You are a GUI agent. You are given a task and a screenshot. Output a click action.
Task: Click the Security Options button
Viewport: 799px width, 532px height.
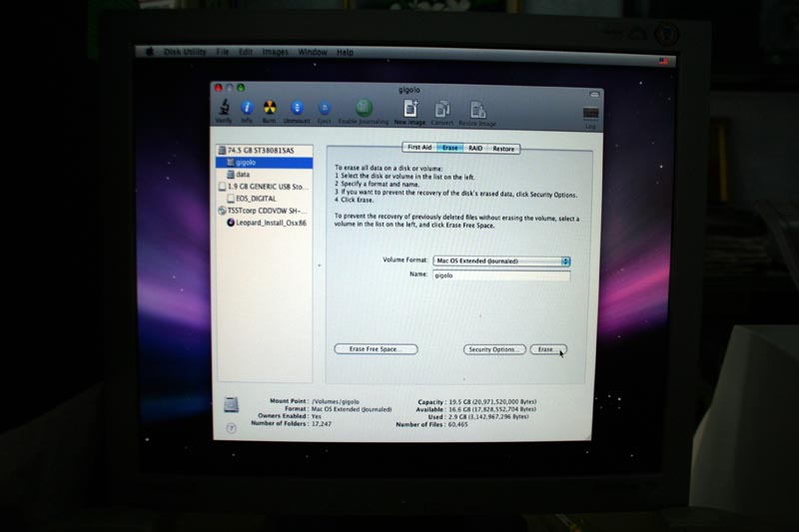coord(494,349)
